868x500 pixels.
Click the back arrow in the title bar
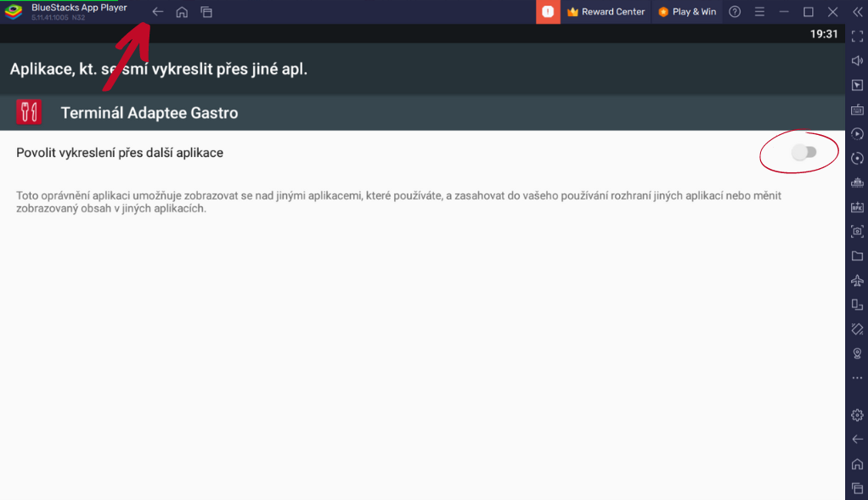[158, 12]
